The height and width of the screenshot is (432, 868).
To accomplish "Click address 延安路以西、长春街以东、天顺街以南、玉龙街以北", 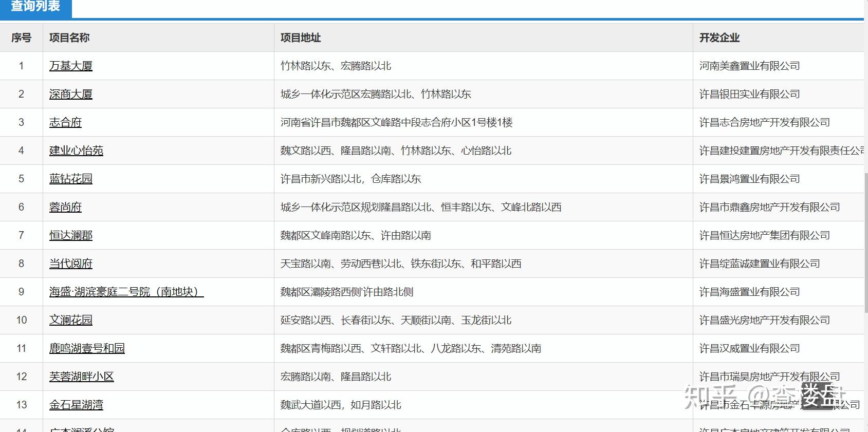I will point(396,320).
